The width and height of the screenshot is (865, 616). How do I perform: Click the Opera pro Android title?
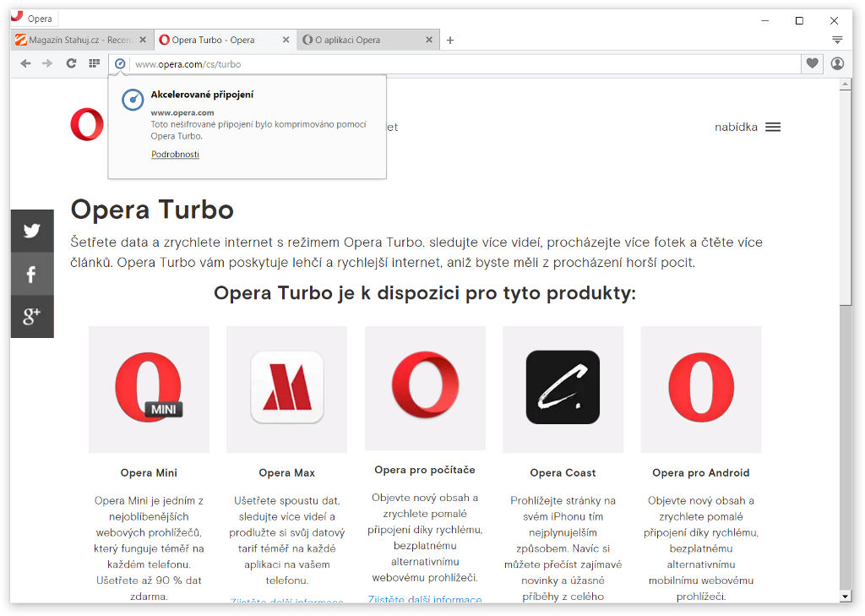point(700,472)
